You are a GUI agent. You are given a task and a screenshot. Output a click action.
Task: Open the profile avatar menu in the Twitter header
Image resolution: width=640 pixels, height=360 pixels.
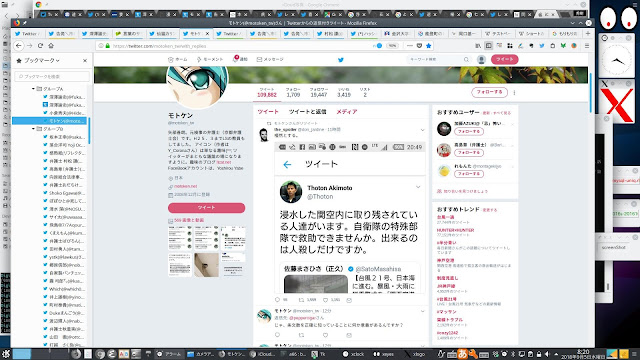(482, 60)
